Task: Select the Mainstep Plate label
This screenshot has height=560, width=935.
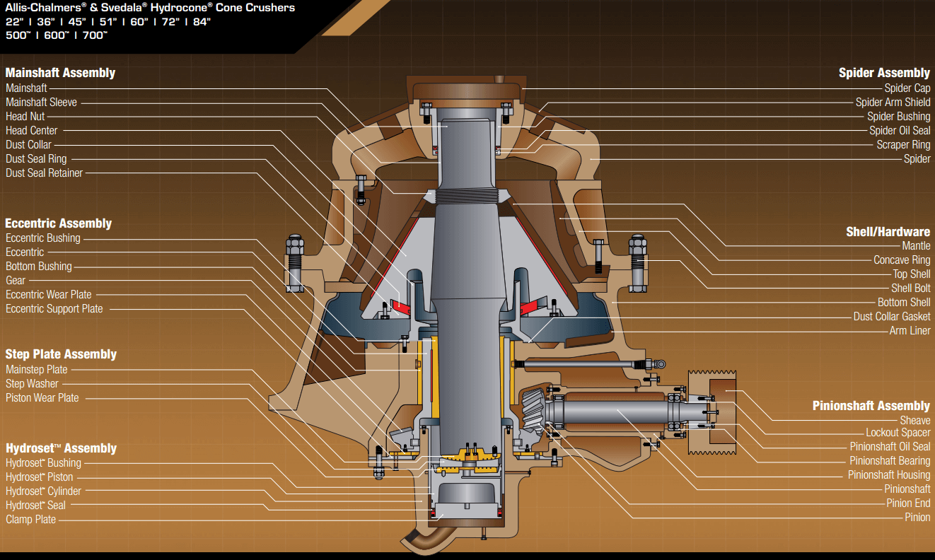Action: point(37,370)
